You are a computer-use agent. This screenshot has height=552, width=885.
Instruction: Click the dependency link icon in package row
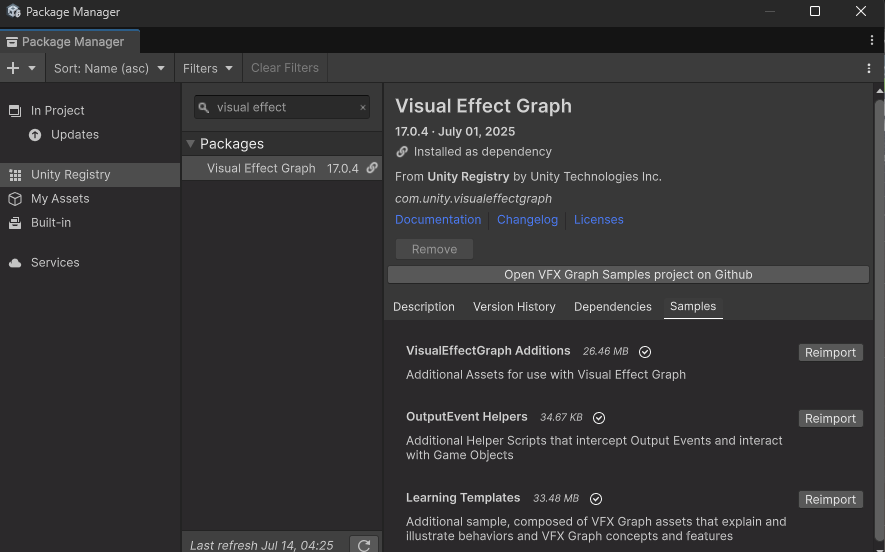click(372, 168)
